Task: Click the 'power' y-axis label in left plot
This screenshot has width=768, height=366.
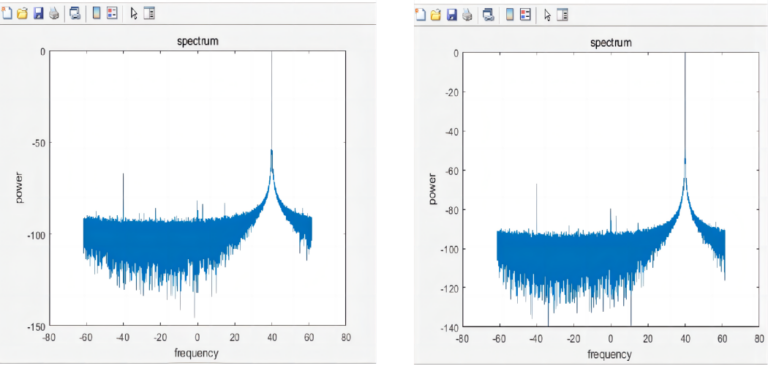Action: pos(19,187)
